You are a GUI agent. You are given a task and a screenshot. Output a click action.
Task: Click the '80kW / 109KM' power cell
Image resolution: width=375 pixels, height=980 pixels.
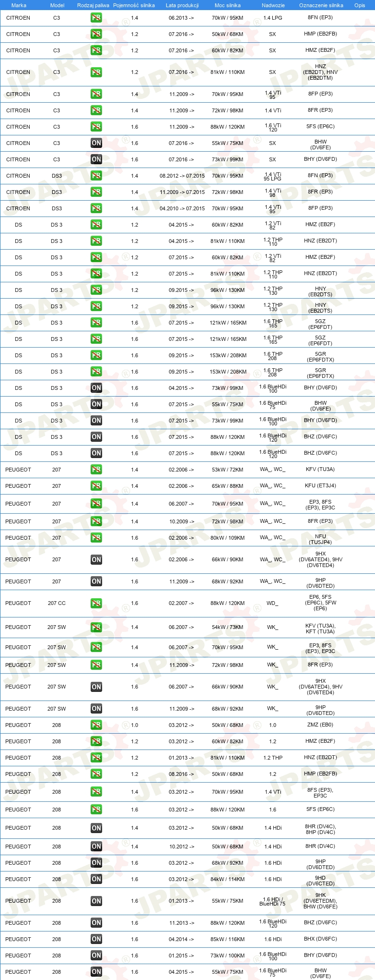[x=228, y=538]
